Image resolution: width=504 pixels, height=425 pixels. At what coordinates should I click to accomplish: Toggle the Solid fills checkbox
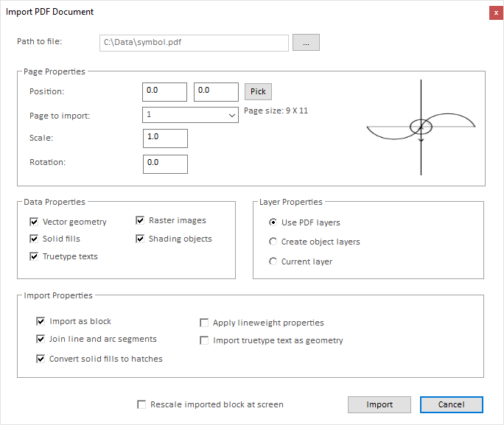pos(34,239)
